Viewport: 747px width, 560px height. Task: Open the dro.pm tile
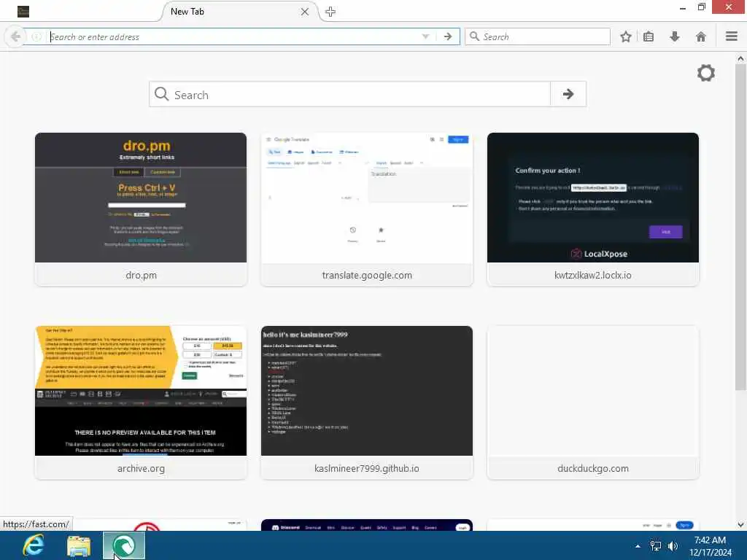[x=141, y=209]
